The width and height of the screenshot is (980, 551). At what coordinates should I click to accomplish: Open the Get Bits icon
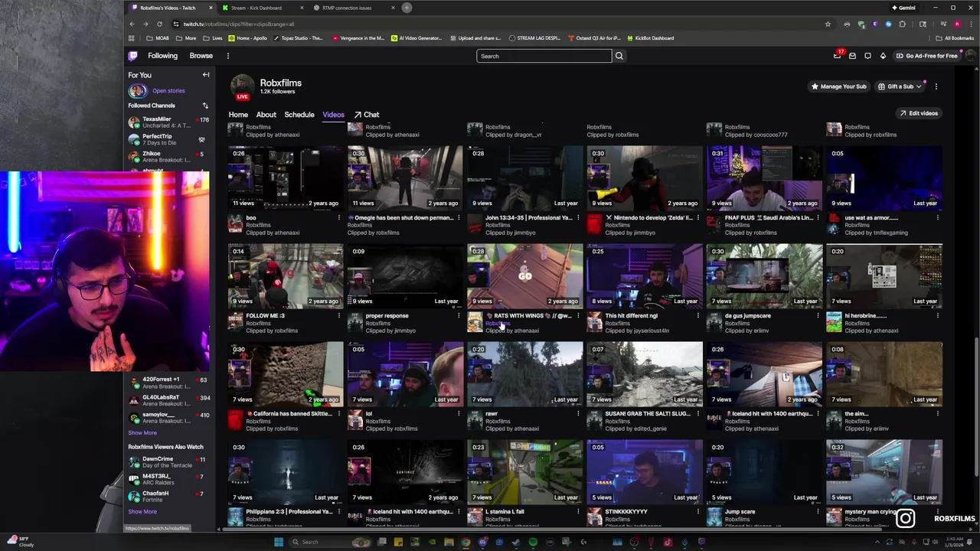click(x=883, y=56)
